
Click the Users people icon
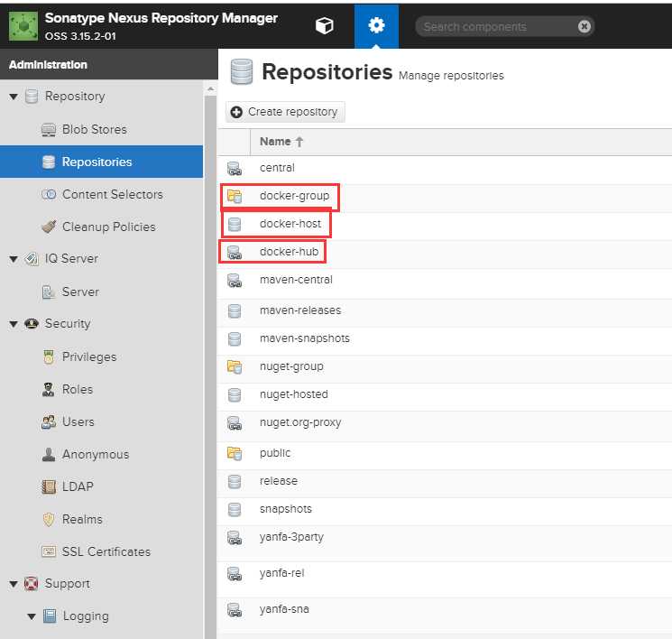point(49,421)
